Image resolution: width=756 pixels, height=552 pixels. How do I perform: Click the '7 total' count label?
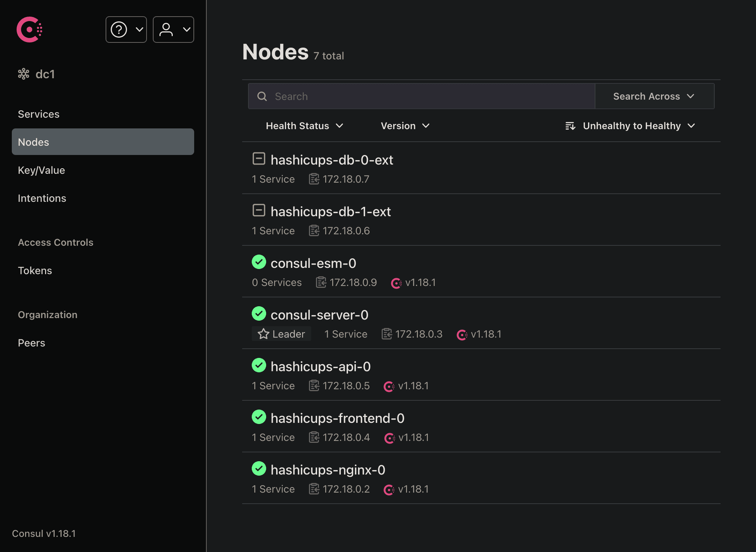click(x=329, y=56)
